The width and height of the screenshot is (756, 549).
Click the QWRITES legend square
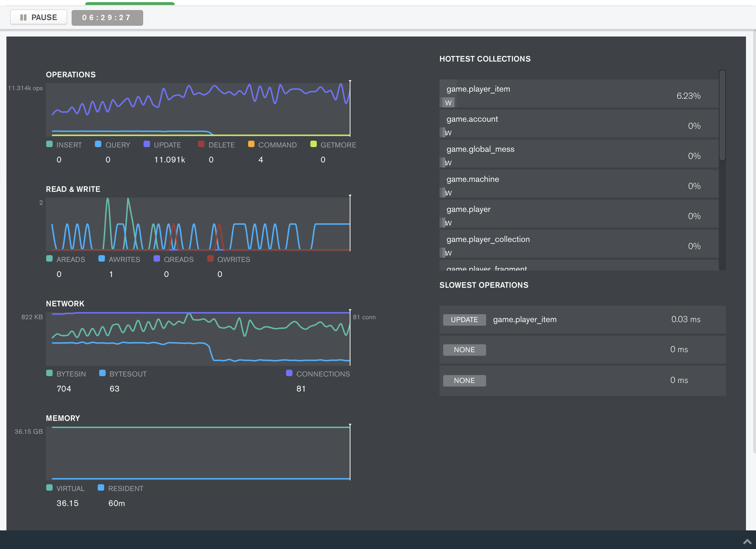click(x=210, y=259)
